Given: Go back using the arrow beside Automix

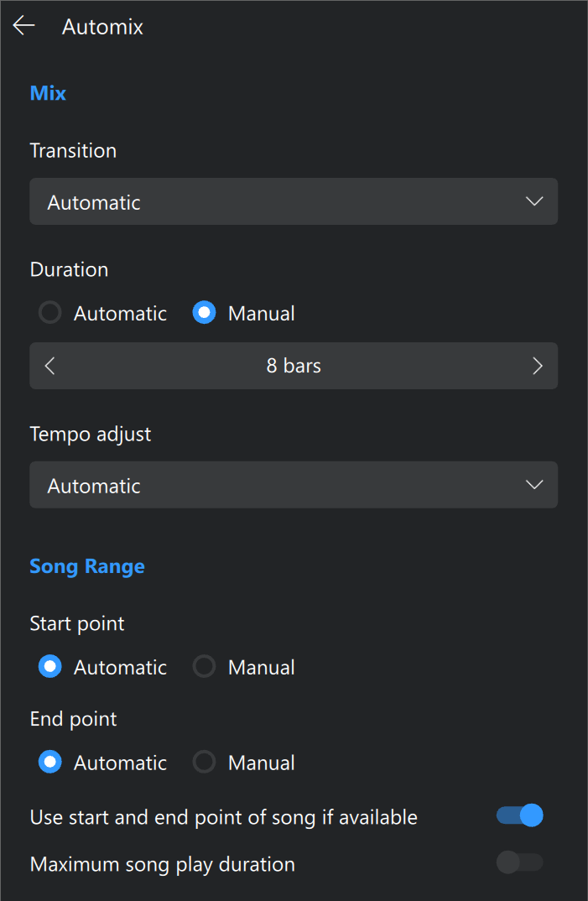Looking at the screenshot, I should [23, 26].
